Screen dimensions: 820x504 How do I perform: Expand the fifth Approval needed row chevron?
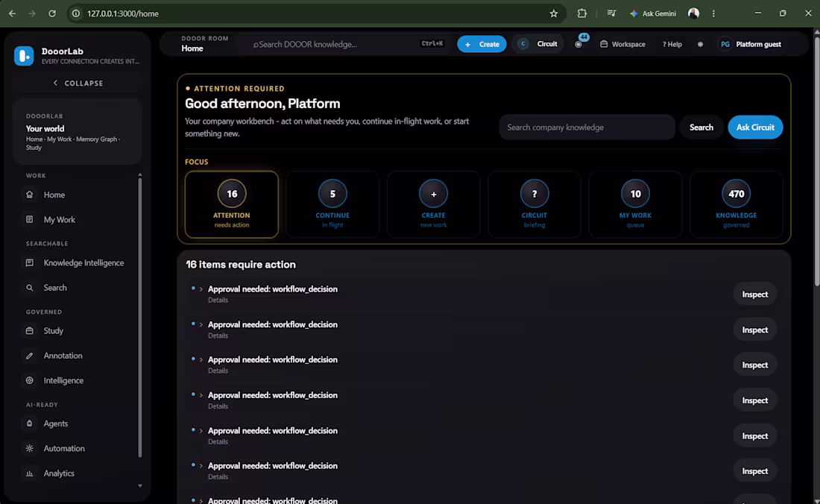pyautogui.click(x=201, y=431)
